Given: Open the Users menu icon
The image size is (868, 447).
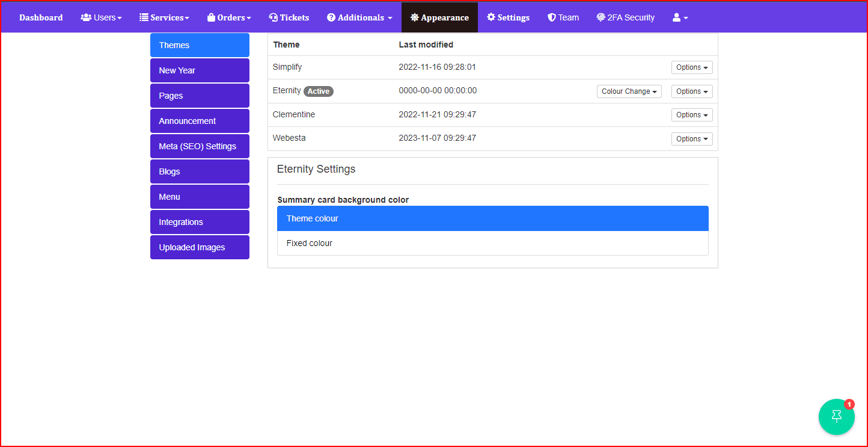Looking at the screenshot, I should 85,17.
